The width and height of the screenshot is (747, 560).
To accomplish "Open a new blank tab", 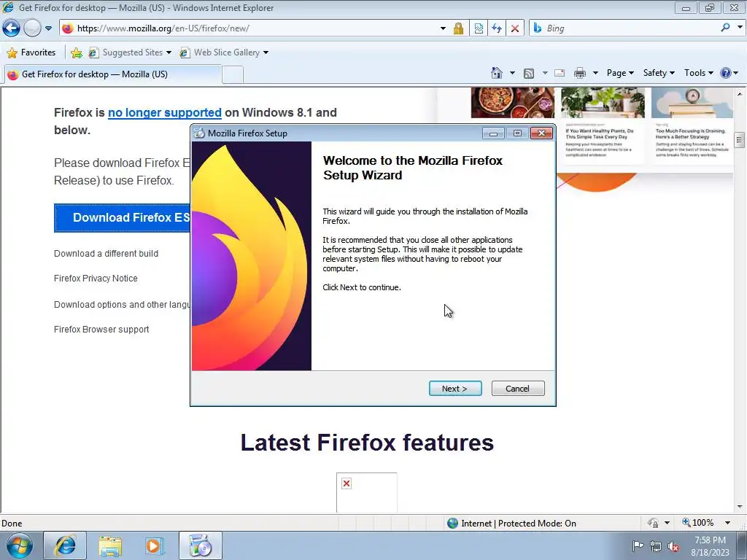I will click(233, 75).
